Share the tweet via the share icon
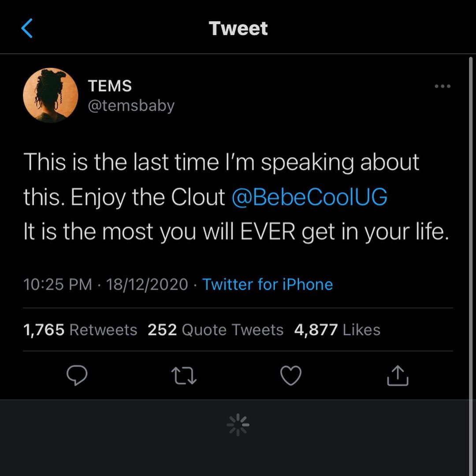The height and width of the screenshot is (476, 476). (398, 376)
